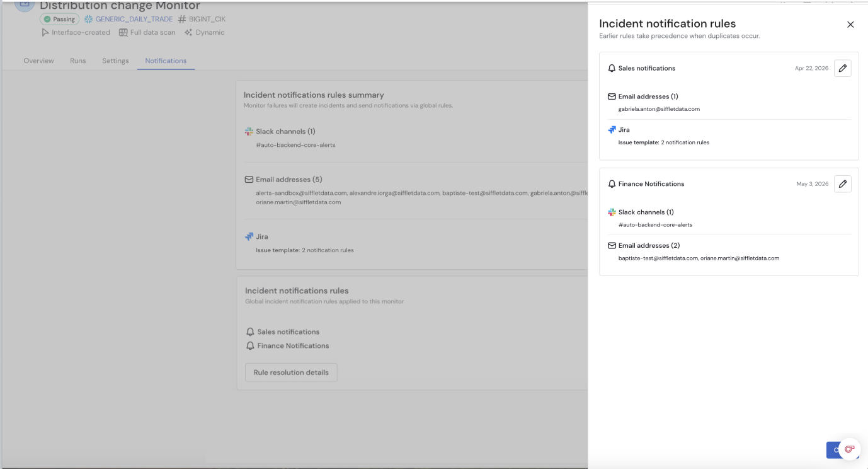Go to the Settings tab
The width and height of the screenshot is (868, 469).
[x=115, y=61]
